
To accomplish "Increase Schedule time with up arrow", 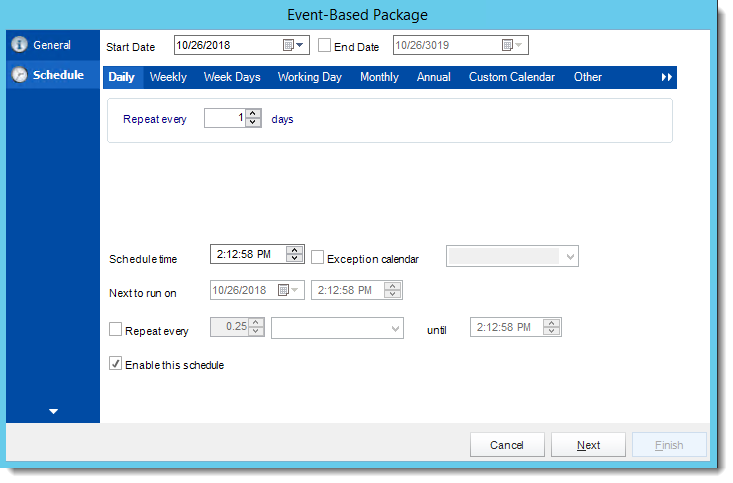I will coord(295,250).
